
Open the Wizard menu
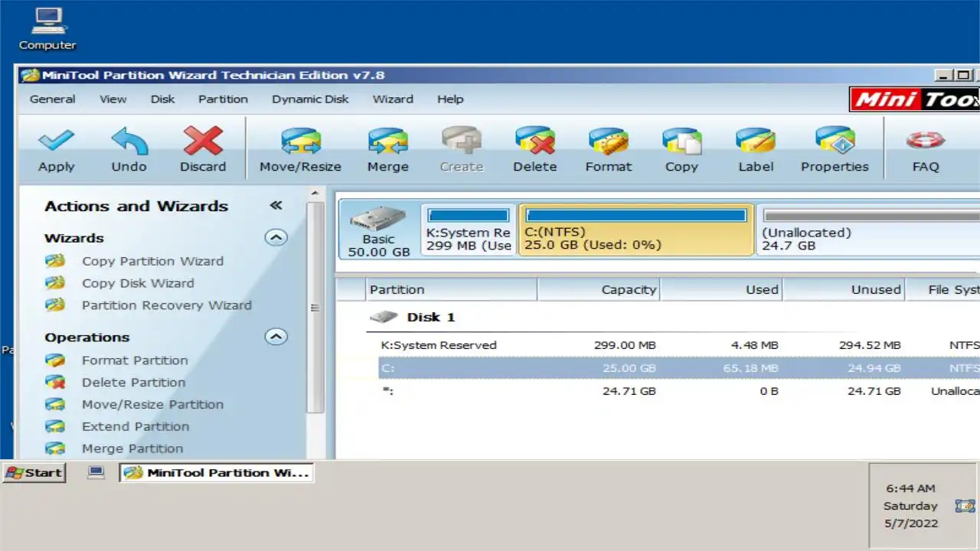tap(393, 99)
